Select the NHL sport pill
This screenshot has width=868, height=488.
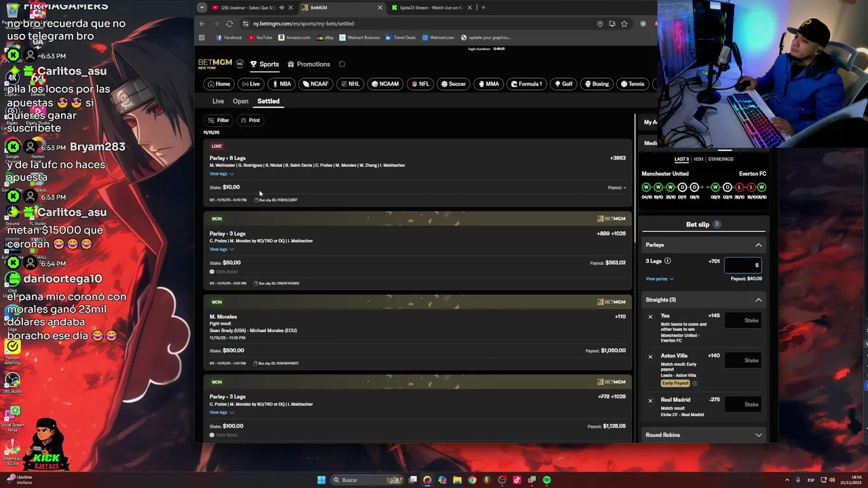coord(350,84)
